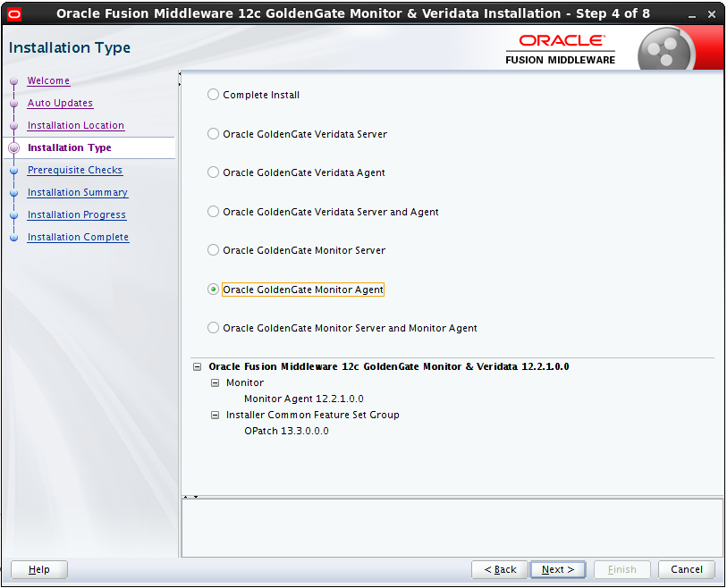Collapse Installer Common Feature Set Group node
727x588 pixels.
(x=216, y=416)
